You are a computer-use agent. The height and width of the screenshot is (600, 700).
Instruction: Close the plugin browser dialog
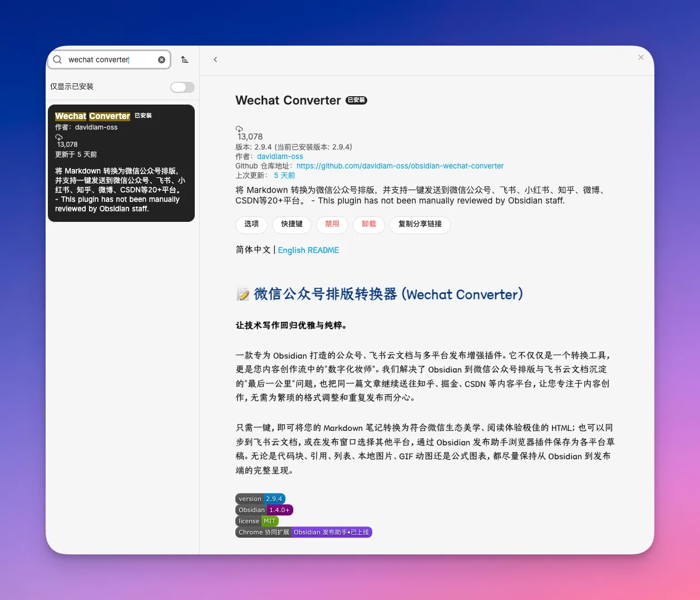tap(641, 57)
